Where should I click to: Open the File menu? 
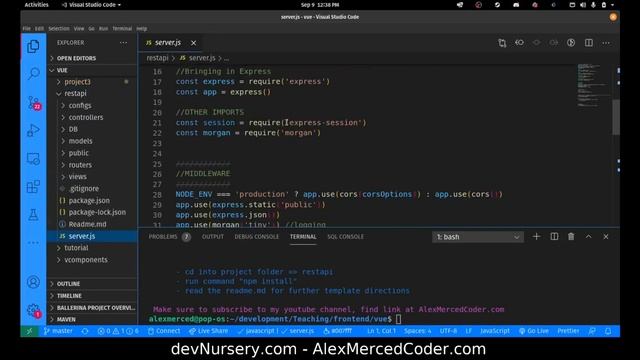coord(27,29)
